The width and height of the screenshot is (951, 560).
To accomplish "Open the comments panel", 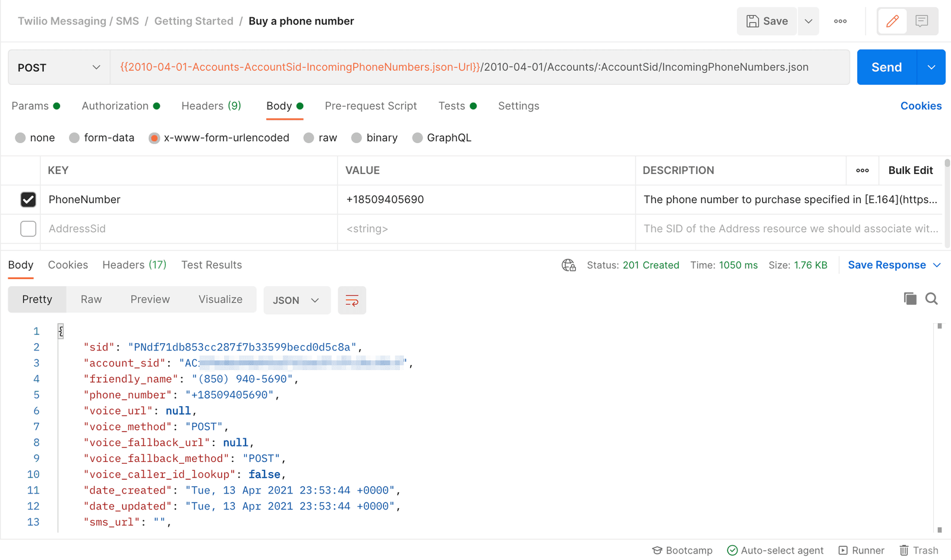I will pyautogui.click(x=922, y=21).
